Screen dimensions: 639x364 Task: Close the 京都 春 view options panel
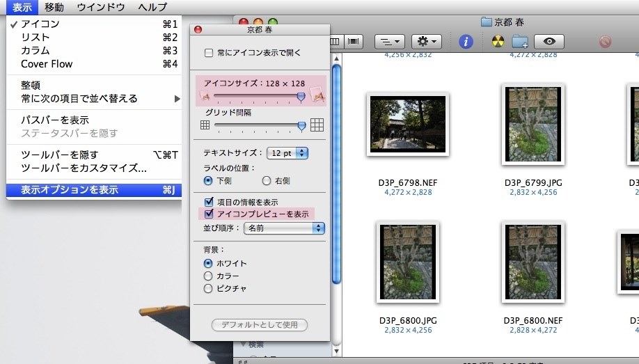point(198,29)
